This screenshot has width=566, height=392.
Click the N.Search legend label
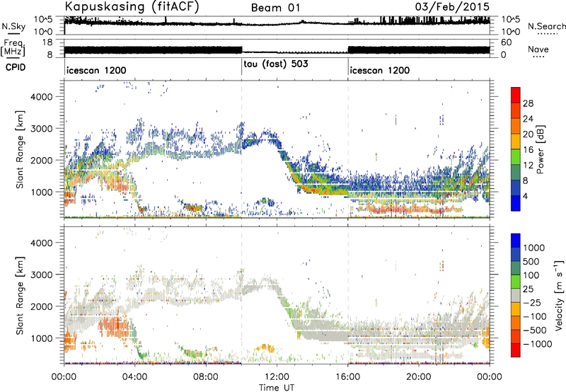pos(546,26)
